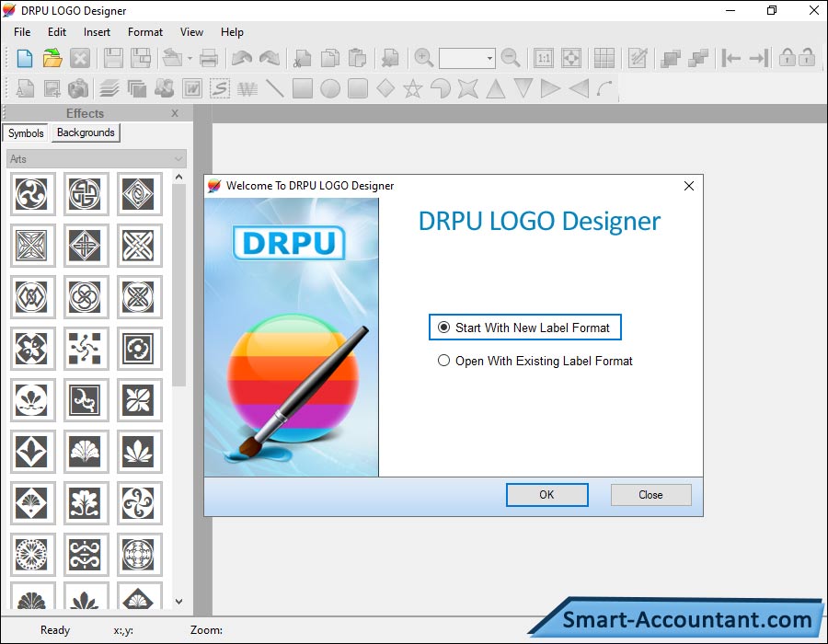Click the Fit to window icon
The width and height of the screenshot is (828, 644).
570,58
